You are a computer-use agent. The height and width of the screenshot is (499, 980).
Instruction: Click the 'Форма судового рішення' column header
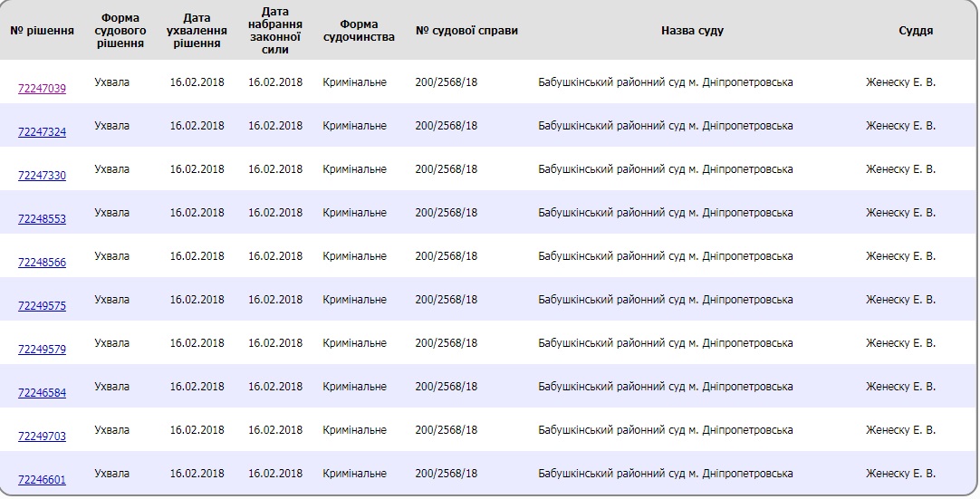[120, 31]
